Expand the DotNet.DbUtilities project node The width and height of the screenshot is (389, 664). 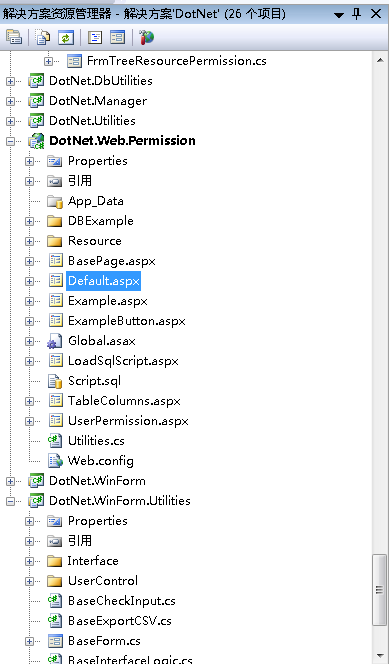coord(10,81)
